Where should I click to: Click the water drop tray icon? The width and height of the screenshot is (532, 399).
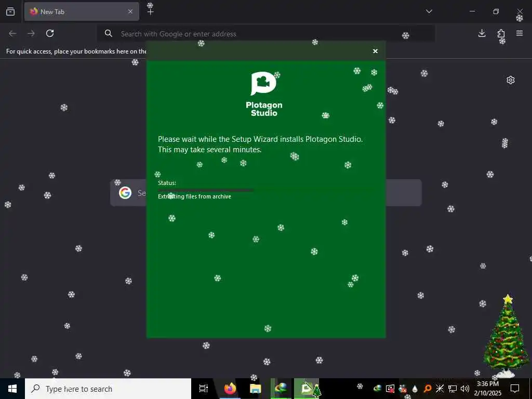[x=415, y=389]
